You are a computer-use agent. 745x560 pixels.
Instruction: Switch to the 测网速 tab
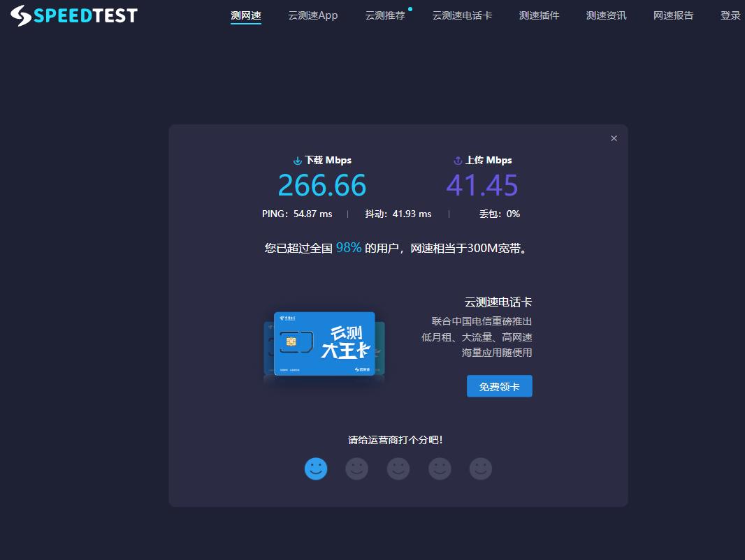click(246, 15)
